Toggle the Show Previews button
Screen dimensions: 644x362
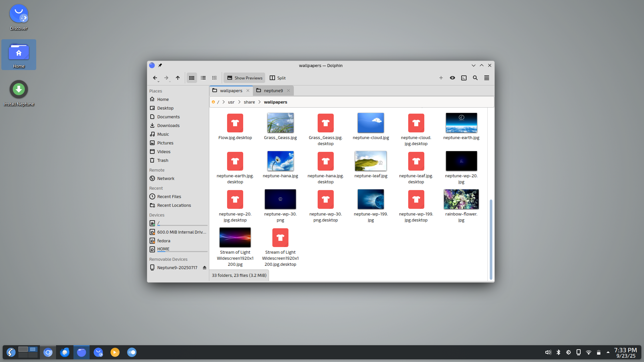click(245, 78)
